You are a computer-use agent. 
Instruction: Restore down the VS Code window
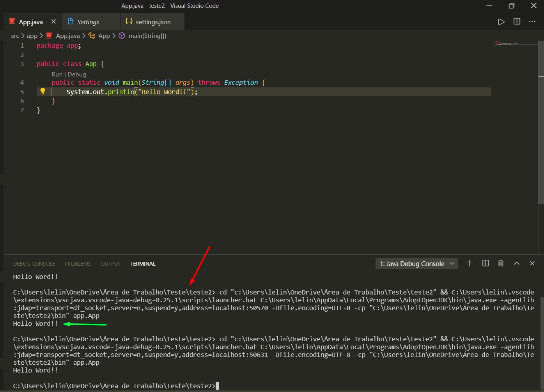coord(512,6)
